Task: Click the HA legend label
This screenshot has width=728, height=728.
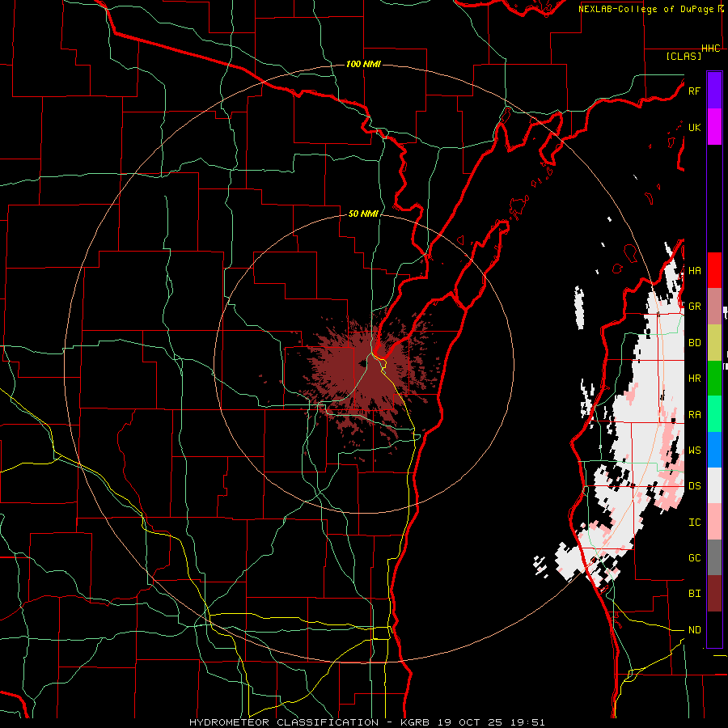Action: (694, 270)
